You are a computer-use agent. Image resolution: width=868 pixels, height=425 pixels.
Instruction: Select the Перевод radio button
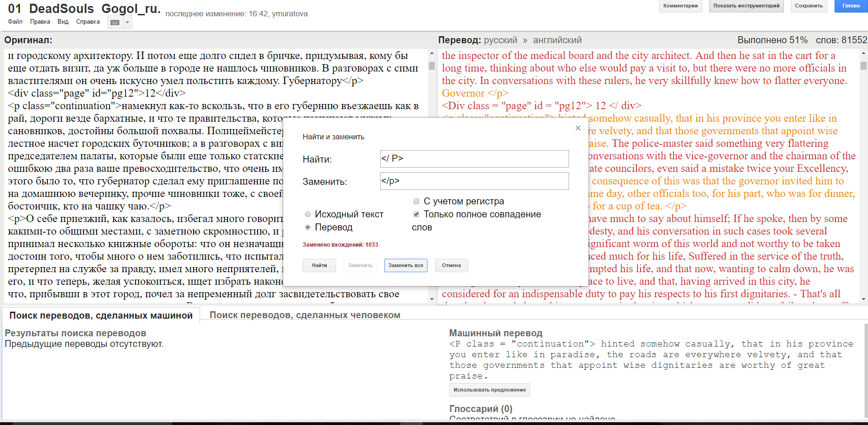coord(308,227)
